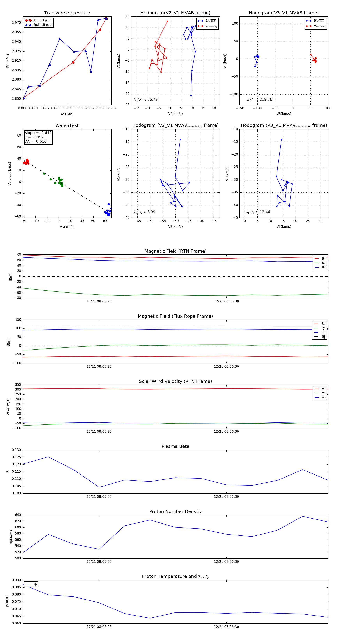Click the λ1/λ3 ≈ 219.76 annotation
Screen dimensions: 351x644
click(259, 100)
